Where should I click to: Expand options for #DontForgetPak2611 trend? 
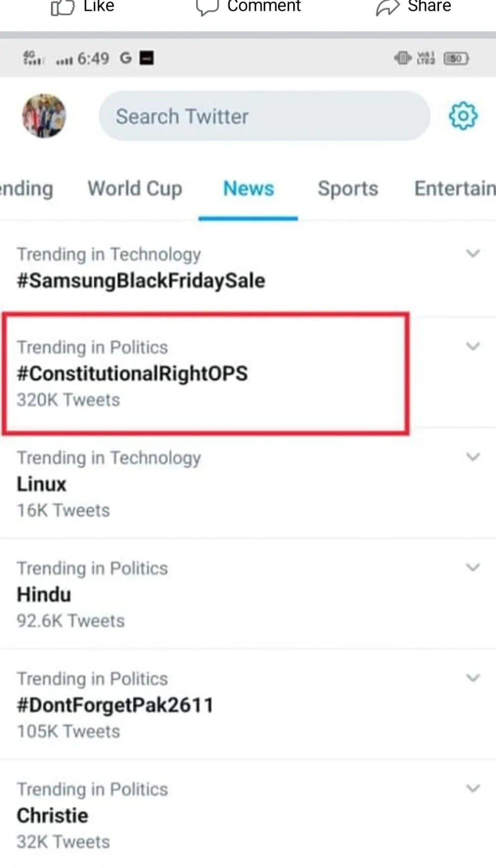[x=473, y=678]
